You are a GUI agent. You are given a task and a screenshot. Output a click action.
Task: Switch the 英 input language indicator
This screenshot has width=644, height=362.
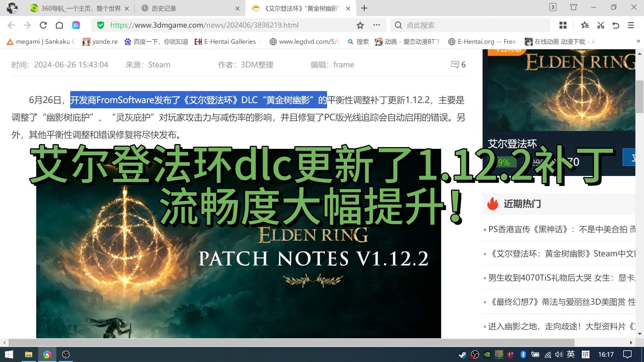pos(571,354)
